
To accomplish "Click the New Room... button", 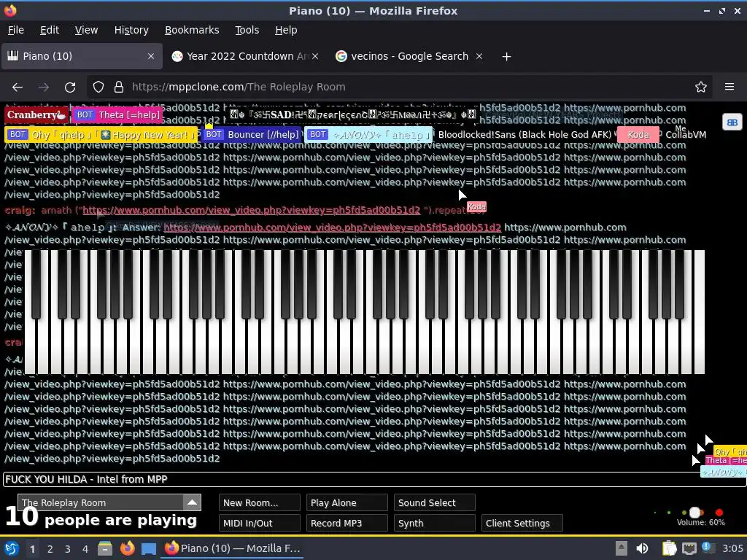I will [x=260, y=503].
